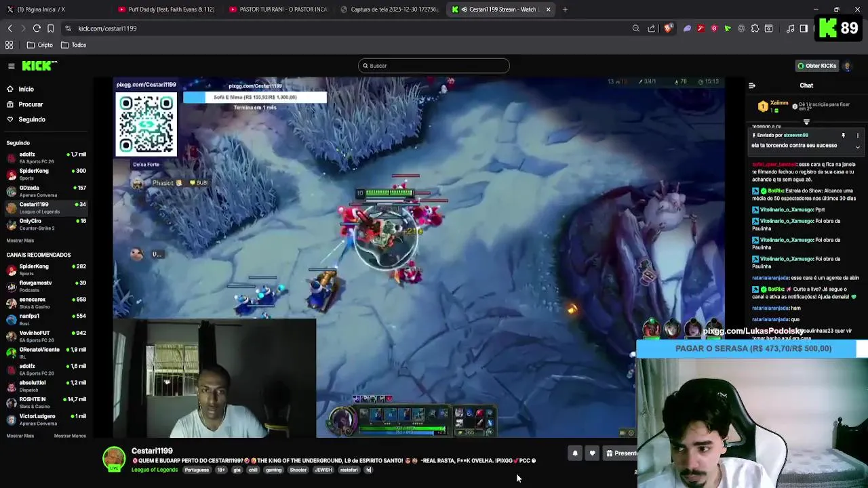Screen dimensions: 868x488
Task: Share the page with the share icon
Action: 652,28
